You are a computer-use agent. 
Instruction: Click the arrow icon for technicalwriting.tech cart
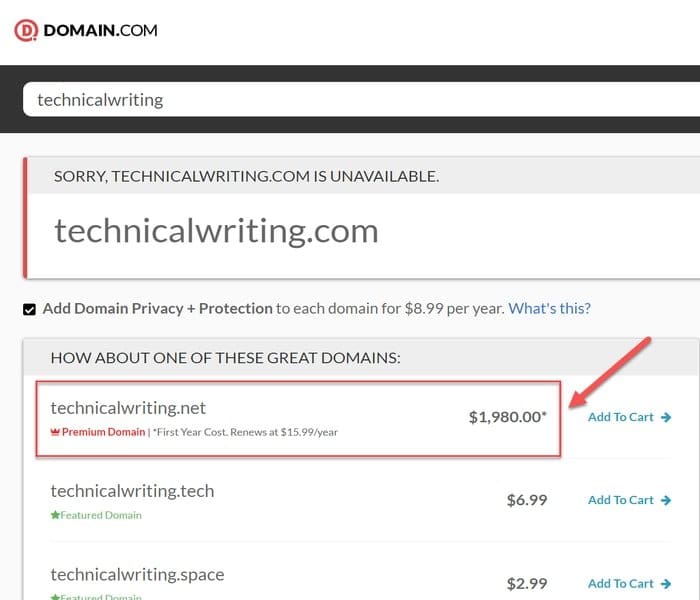[x=667, y=500]
